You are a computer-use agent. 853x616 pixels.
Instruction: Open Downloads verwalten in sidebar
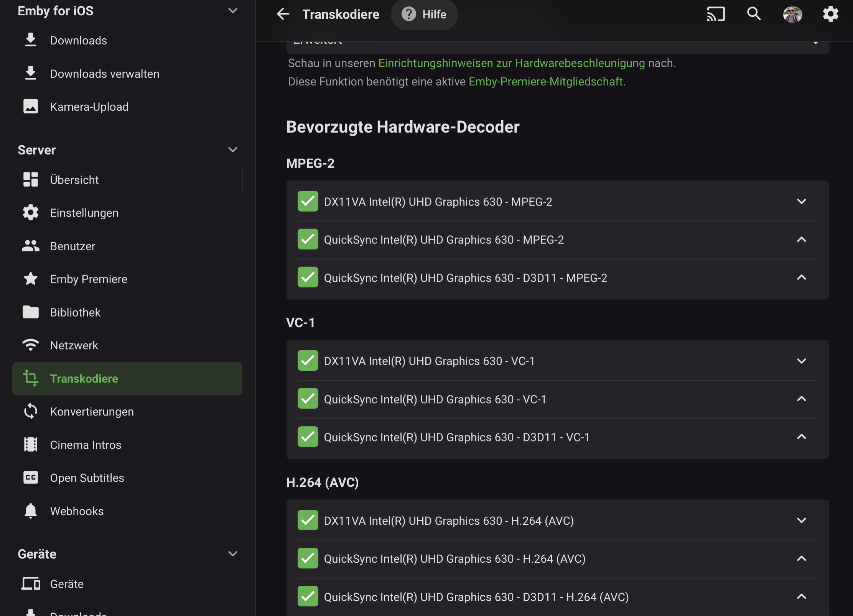[x=127, y=74]
